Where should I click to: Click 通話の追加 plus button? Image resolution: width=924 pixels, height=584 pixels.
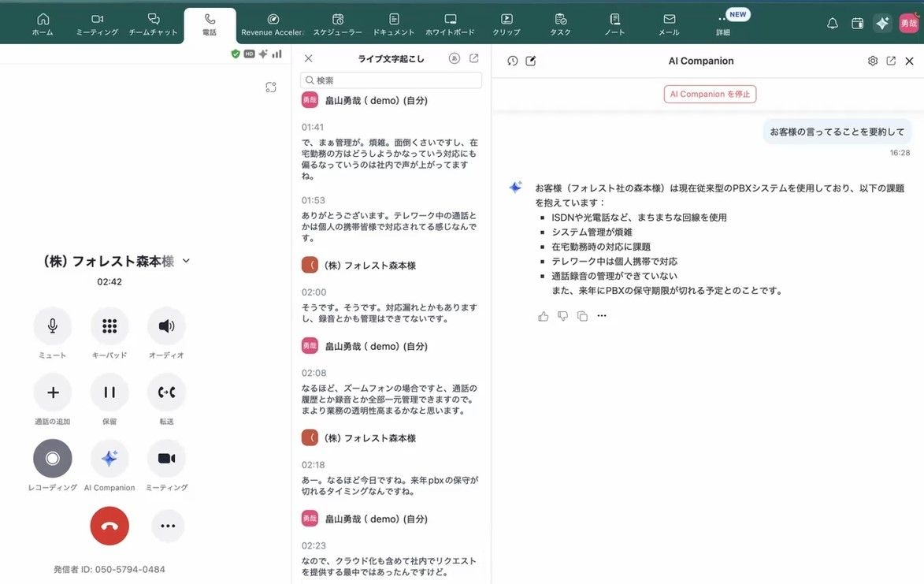tap(53, 392)
